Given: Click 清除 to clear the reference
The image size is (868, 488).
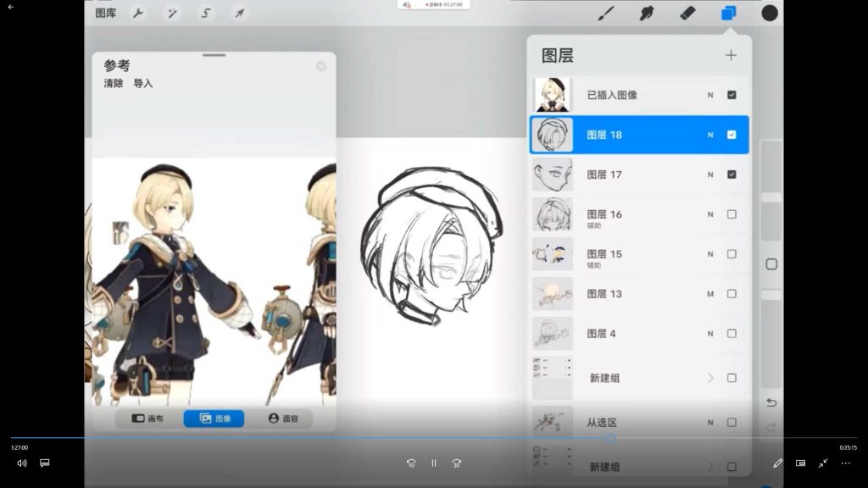Looking at the screenshot, I should 114,84.
